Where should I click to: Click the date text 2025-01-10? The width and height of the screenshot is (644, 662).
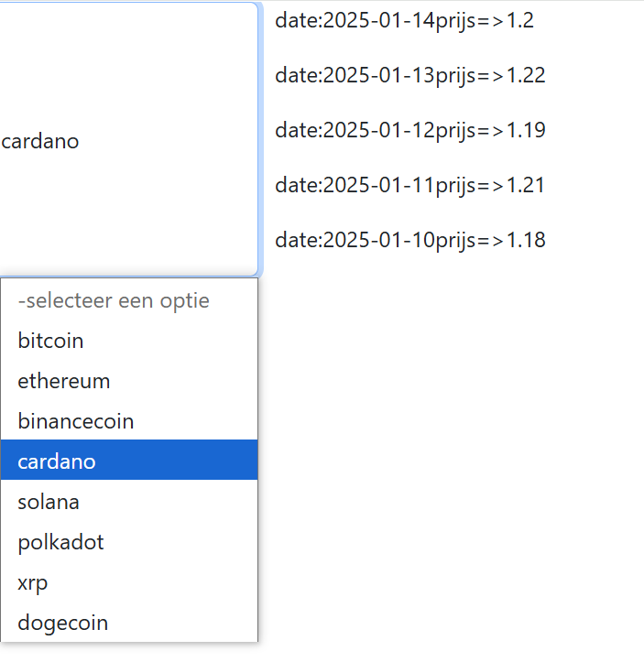coord(377,240)
